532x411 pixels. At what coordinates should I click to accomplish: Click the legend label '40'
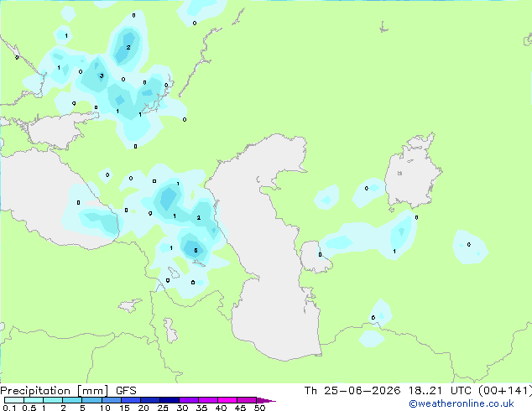point(221,408)
